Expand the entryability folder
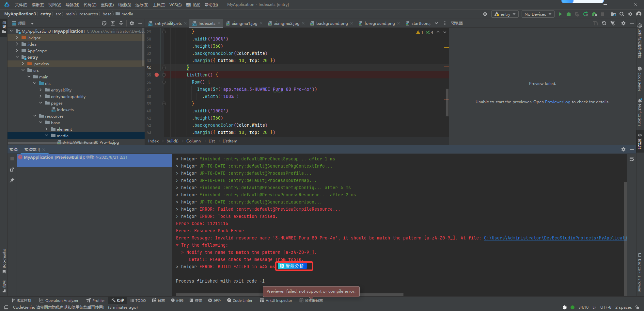 click(40, 90)
